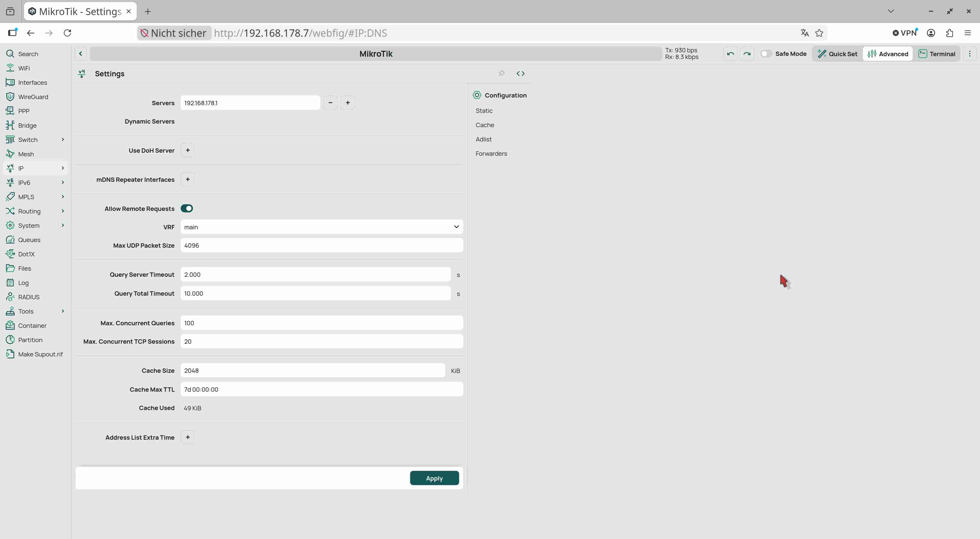Open the Bridge section
The height and width of the screenshot is (539, 980).
pyautogui.click(x=27, y=125)
